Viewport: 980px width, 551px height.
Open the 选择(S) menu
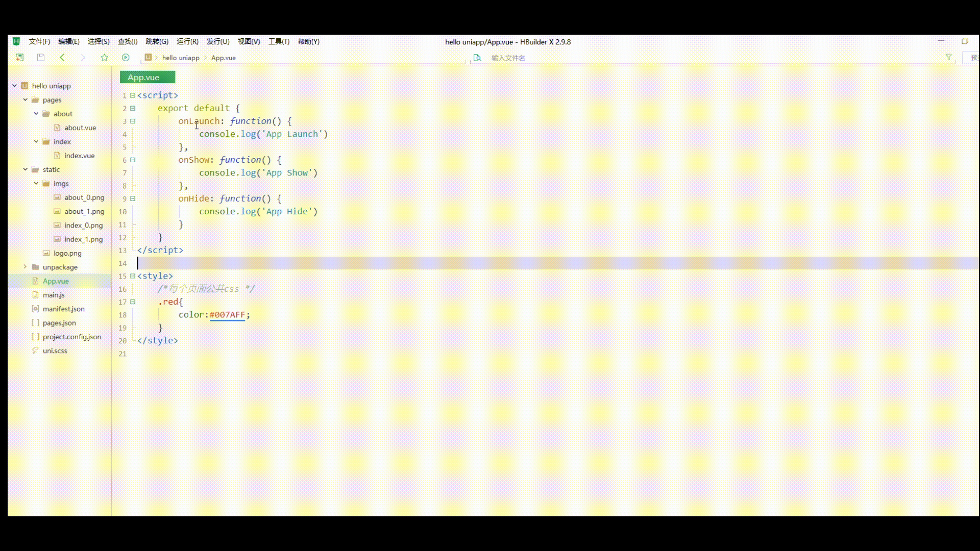(99, 42)
